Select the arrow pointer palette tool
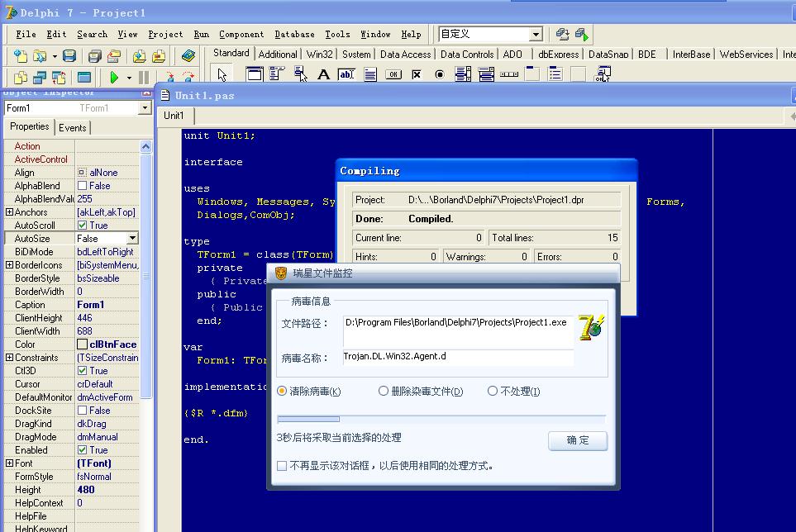 [x=222, y=74]
